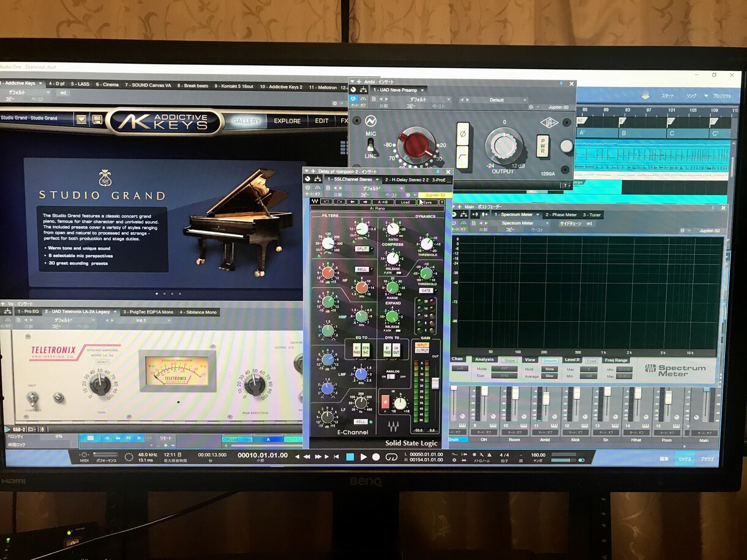
Task: Switch to the 3 - Tuner tab
Action: (592, 215)
